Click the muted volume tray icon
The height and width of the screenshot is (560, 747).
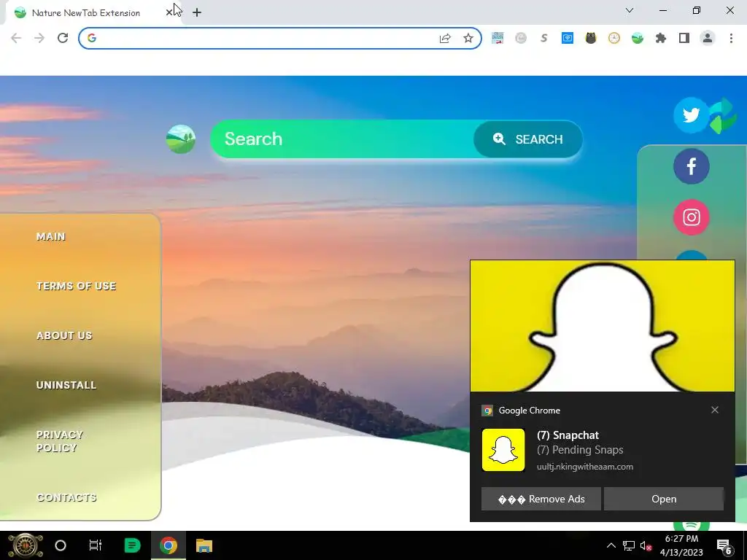pyautogui.click(x=646, y=545)
